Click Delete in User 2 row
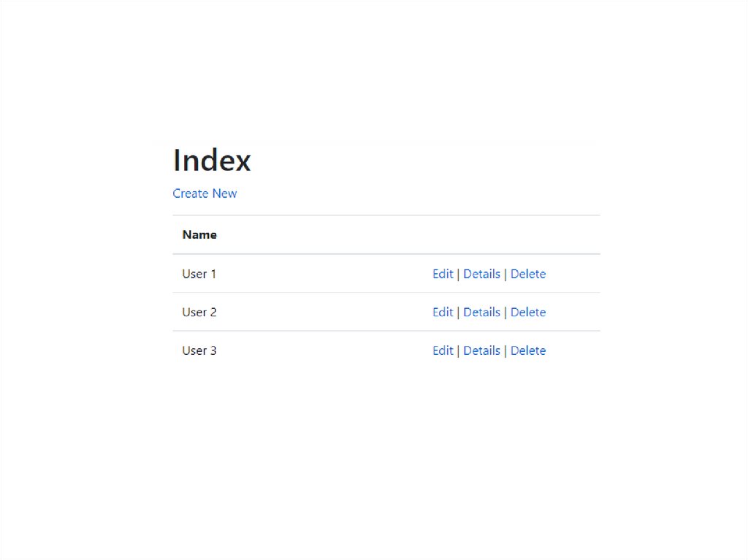This screenshot has width=748, height=560. 528,312
